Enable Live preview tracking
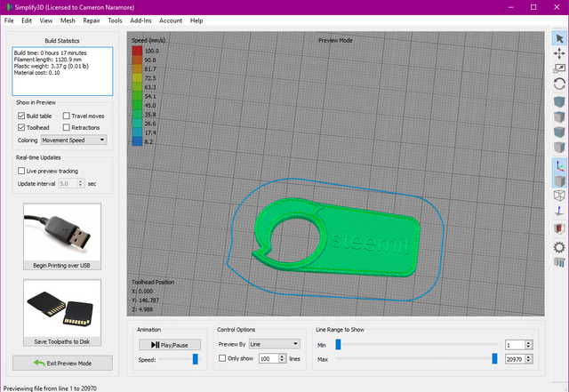 [21, 171]
